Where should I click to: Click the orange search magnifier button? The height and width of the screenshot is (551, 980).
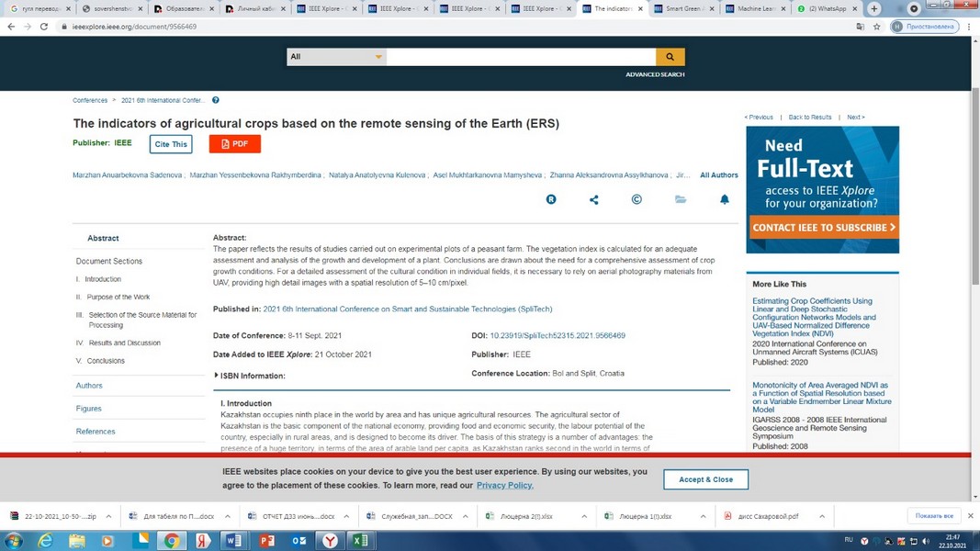point(670,57)
